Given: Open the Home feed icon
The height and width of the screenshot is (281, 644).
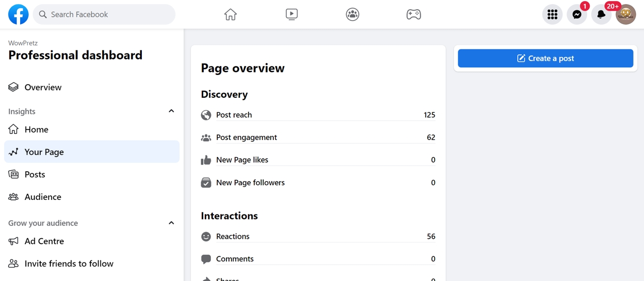Looking at the screenshot, I should [230, 15].
